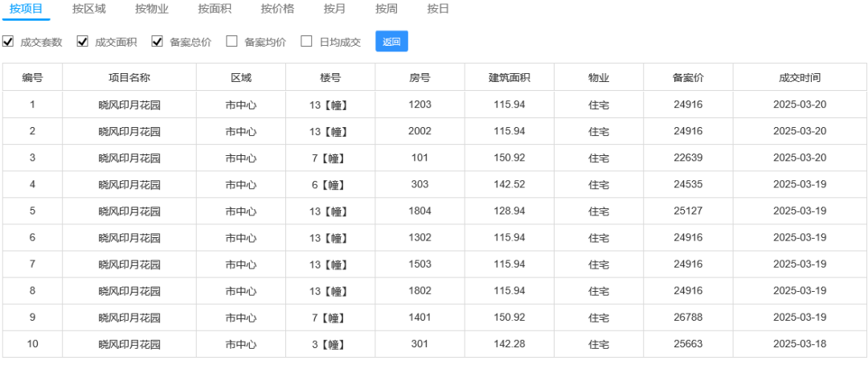Select room number 1401 cell

(x=420, y=317)
